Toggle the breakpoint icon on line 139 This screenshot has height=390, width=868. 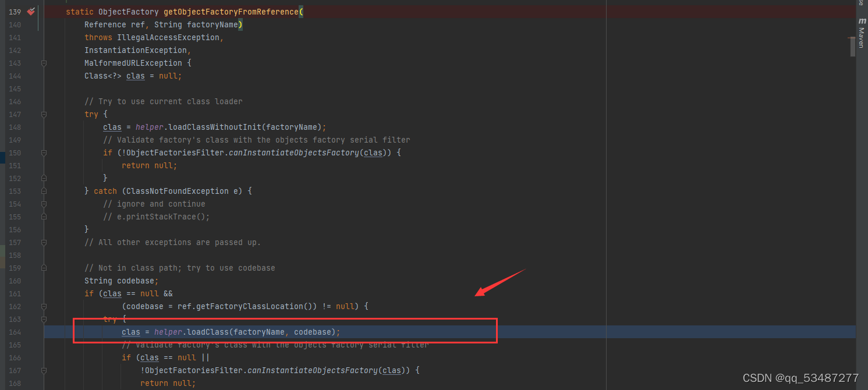click(x=31, y=12)
